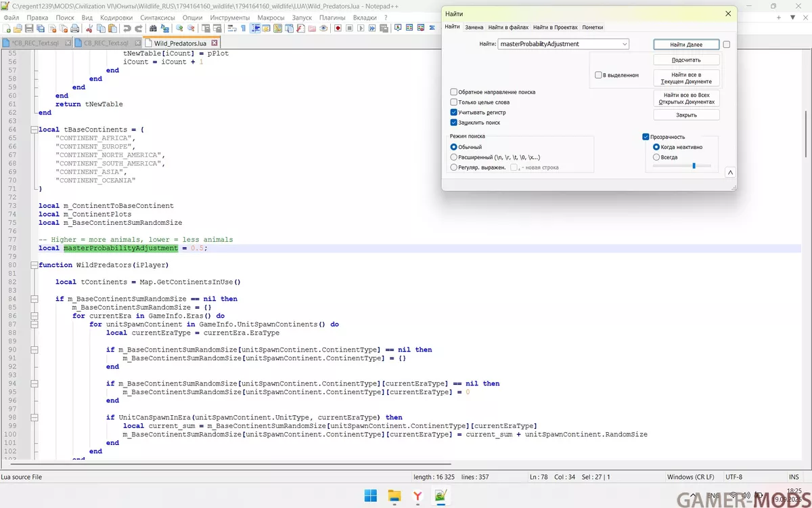Open File Explorer from the taskbar
Viewport: 812px width, 508px height.
tap(394, 496)
